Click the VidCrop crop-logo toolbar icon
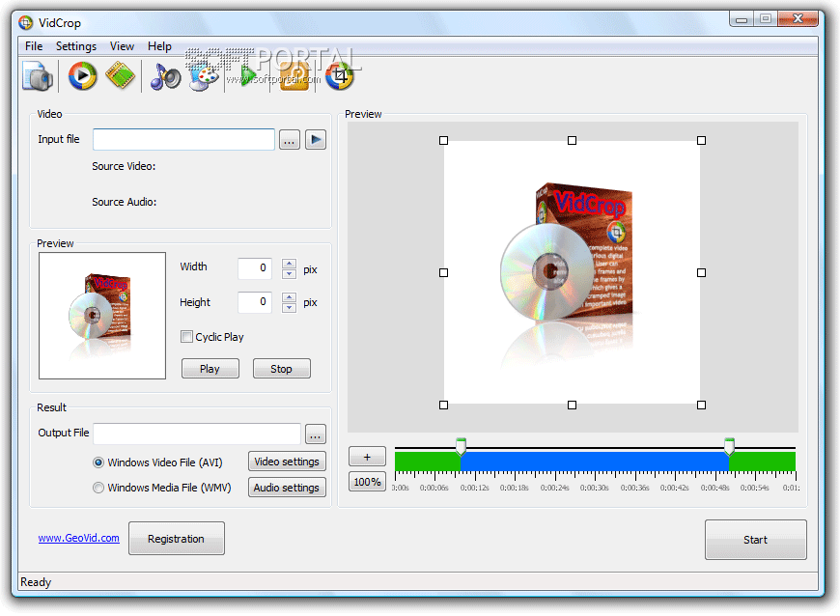The height and width of the screenshot is (616, 840). (x=340, y=76)
